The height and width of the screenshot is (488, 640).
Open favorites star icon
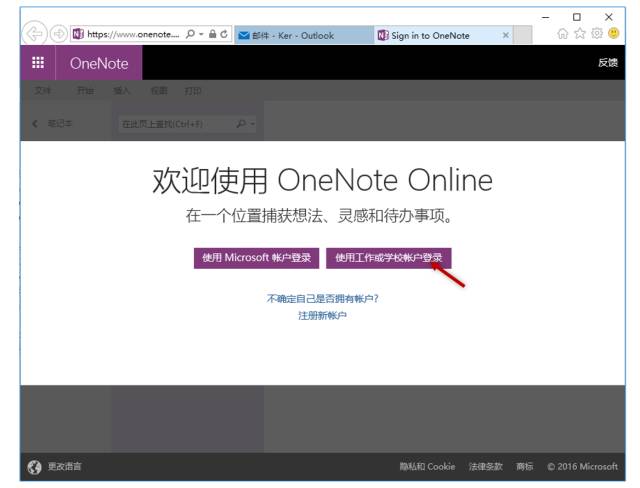pos(580,33)
